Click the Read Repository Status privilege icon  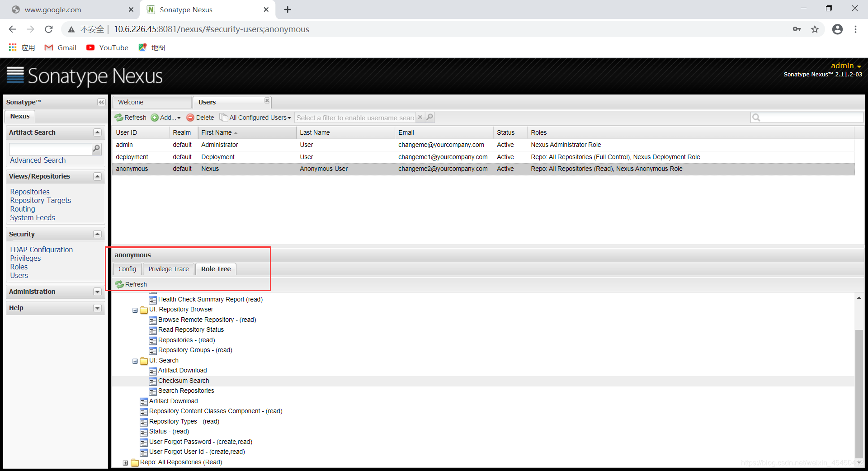point(153,330)
